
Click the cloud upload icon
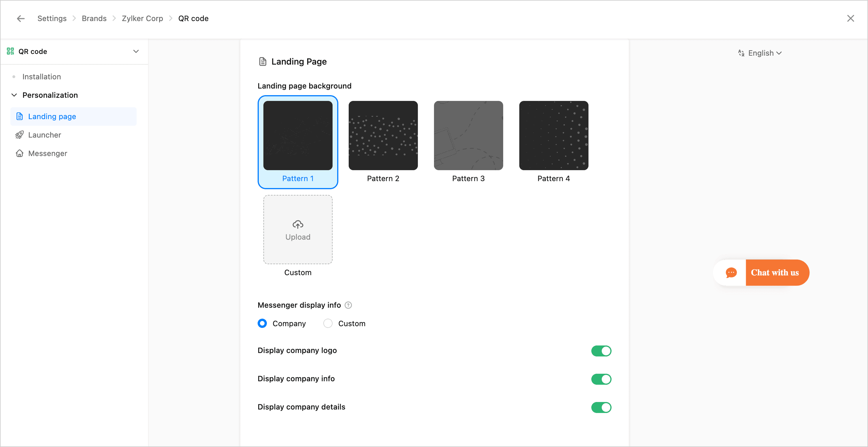click(297, 224)
